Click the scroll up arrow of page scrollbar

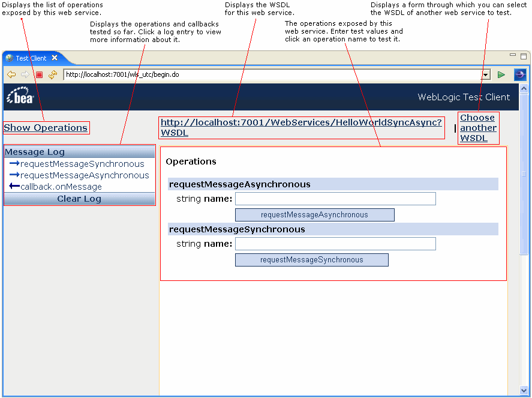point(524,89)
